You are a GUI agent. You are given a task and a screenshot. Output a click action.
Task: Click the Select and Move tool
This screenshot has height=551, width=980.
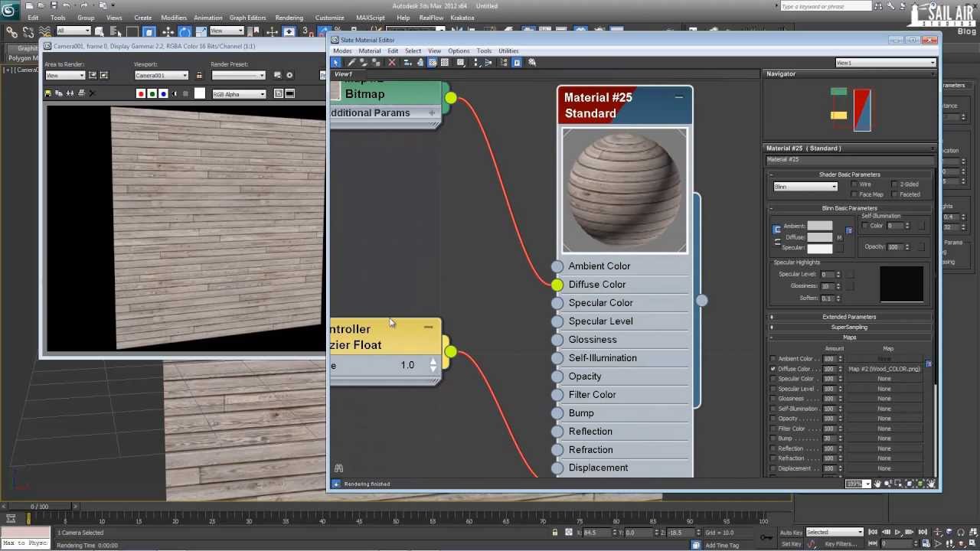tap(168, 32)
